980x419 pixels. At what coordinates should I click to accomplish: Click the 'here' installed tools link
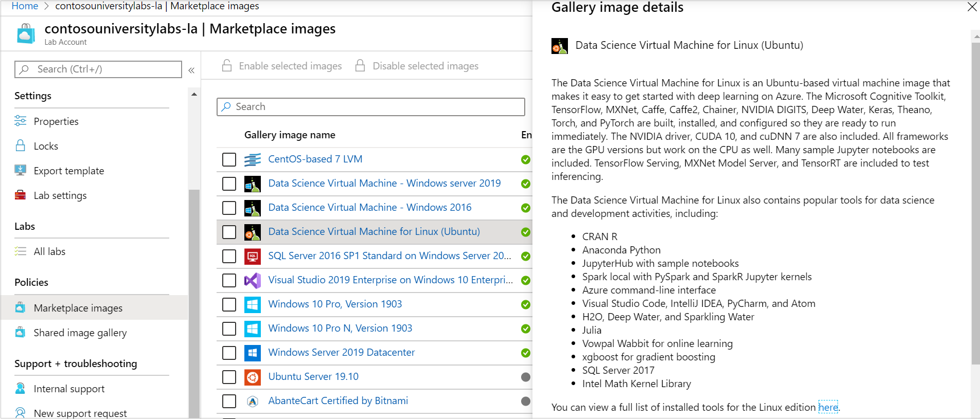pyautogui.click(x=828, y=407)
